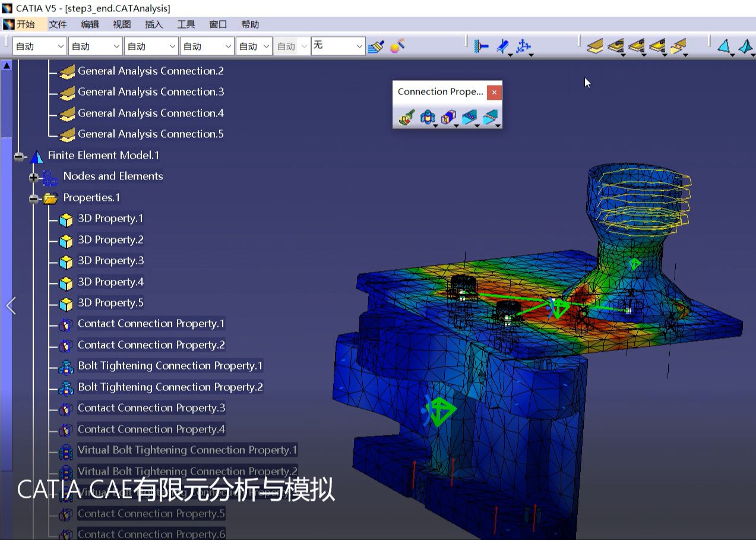Click the Properties.1 folder icon

(50, 198)
